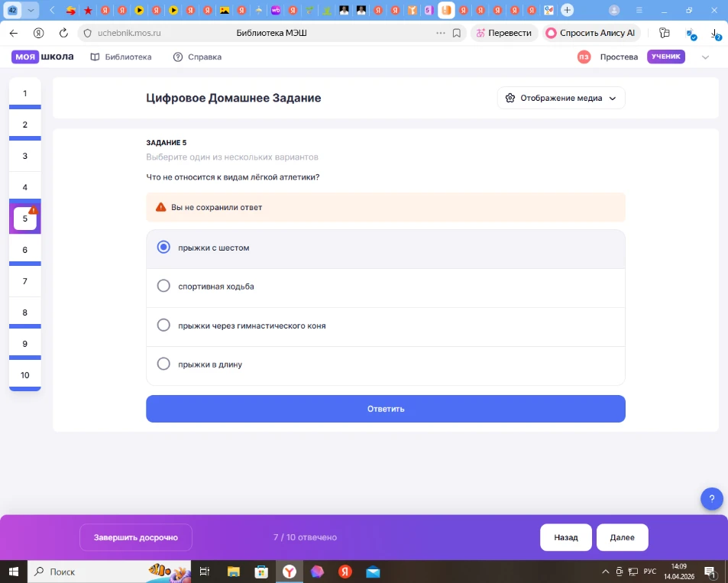The image size is (728, 583).
Task: Show hidden tray icons with the chevron
Action: [x=606, y=572]
